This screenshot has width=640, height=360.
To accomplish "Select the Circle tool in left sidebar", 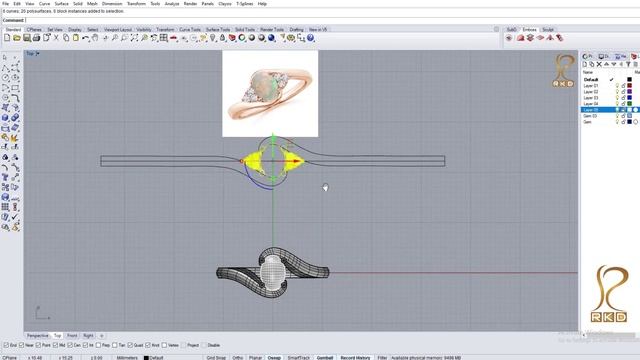I will click(5, 78).
